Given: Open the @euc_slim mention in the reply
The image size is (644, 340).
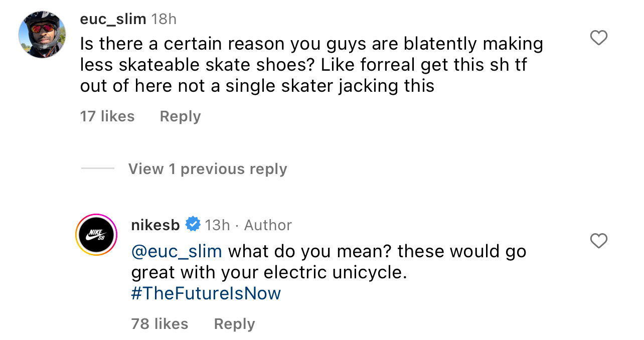Looking at the screenshot, I should point(177,251).
